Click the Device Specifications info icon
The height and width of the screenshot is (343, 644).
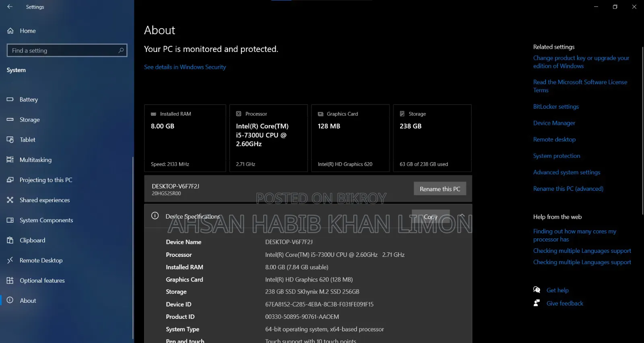pos(155,216)
